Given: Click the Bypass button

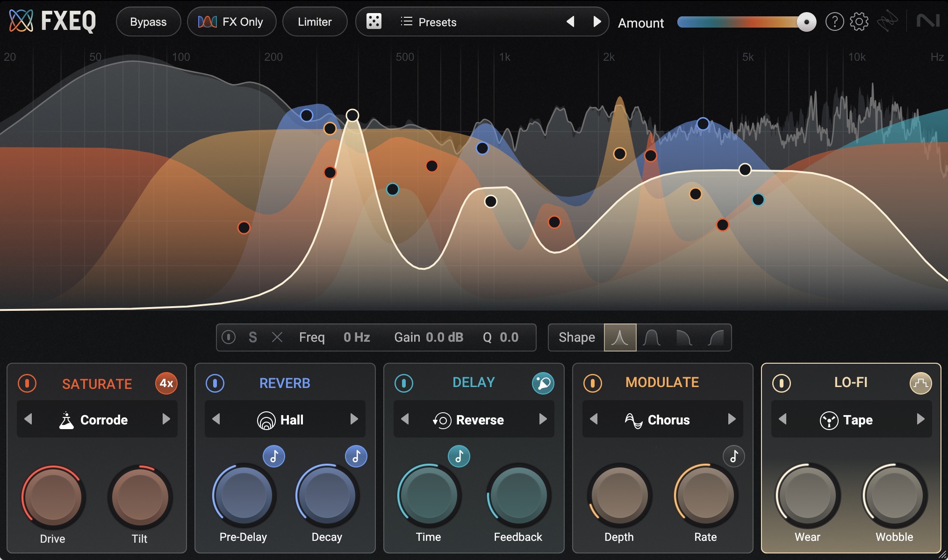Looking at the screenshot, I should tap(148, 22).
